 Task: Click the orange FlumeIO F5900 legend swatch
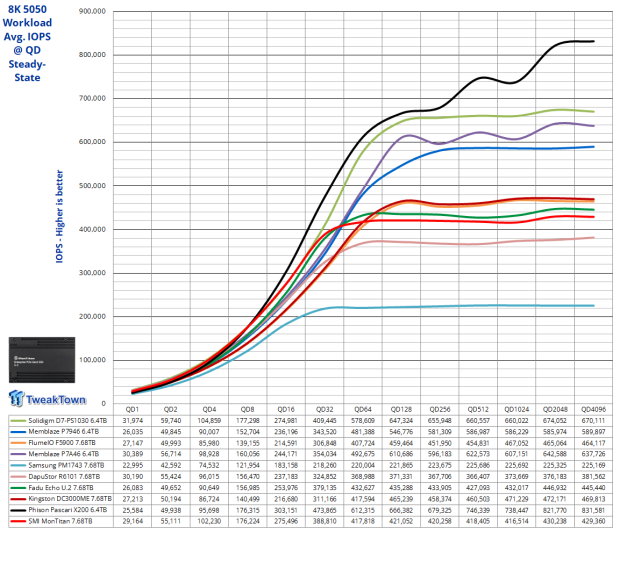tap(18, 443)
